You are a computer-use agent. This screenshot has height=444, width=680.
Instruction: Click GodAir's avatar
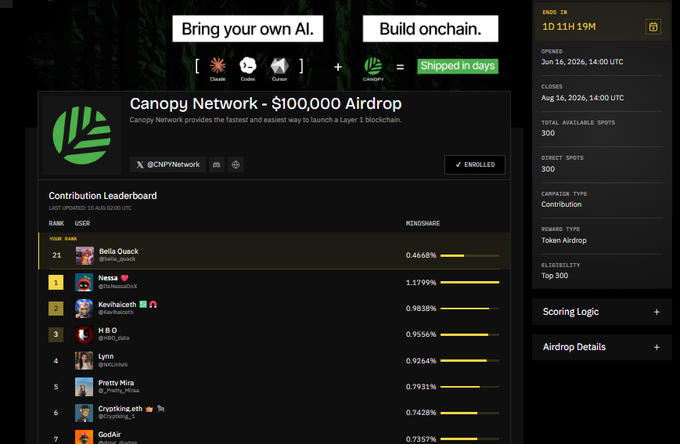click(84, 437)
